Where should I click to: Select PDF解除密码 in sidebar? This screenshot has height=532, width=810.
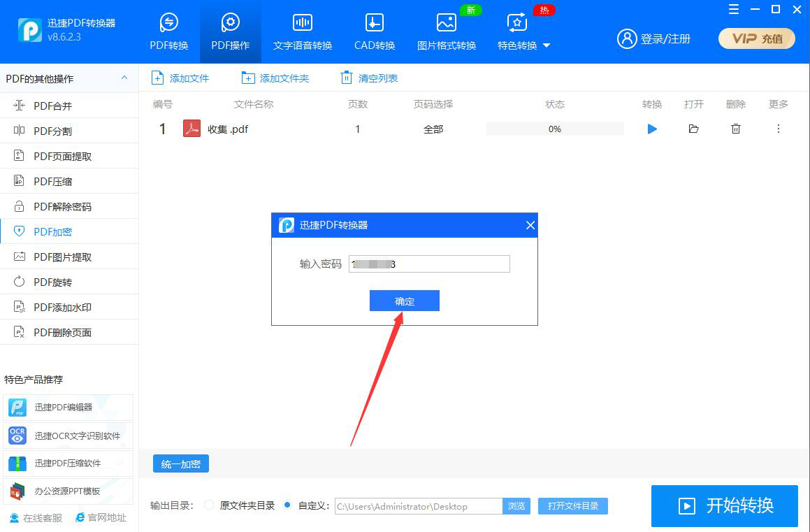[69, 207]
